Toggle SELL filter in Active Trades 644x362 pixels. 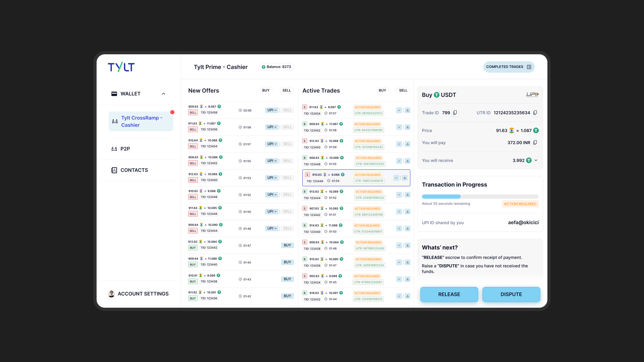coord(403,90)
